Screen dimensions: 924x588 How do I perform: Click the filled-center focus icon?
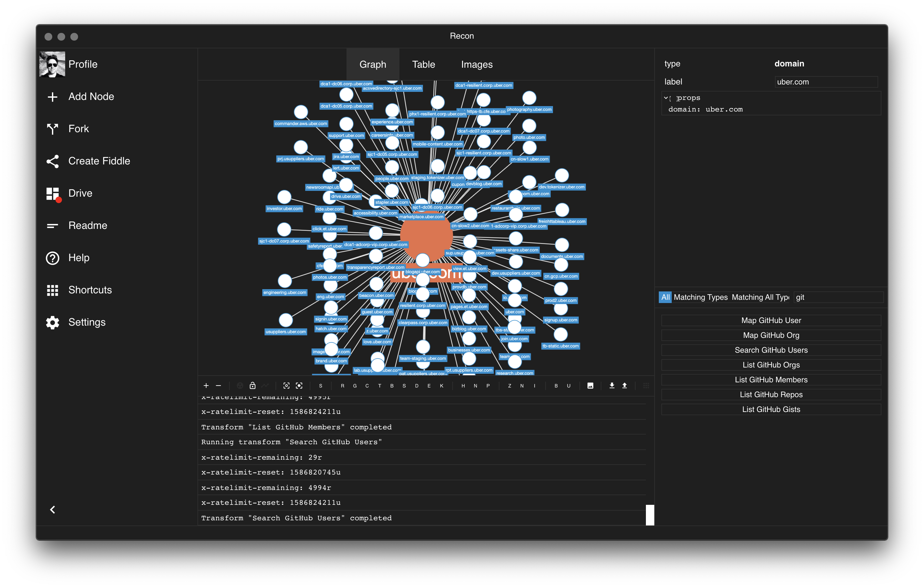pos(299,386)
